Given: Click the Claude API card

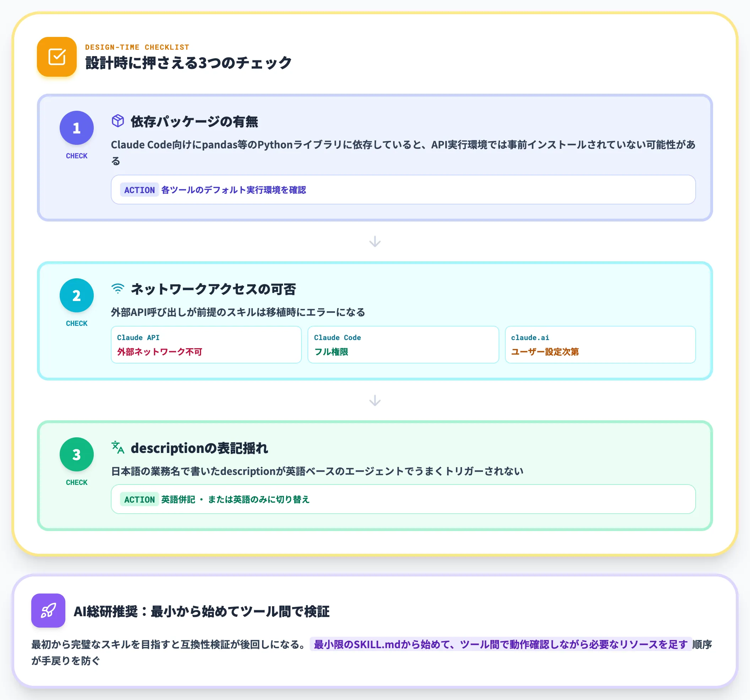Looking at the screenshot, I should click(206, 345).
